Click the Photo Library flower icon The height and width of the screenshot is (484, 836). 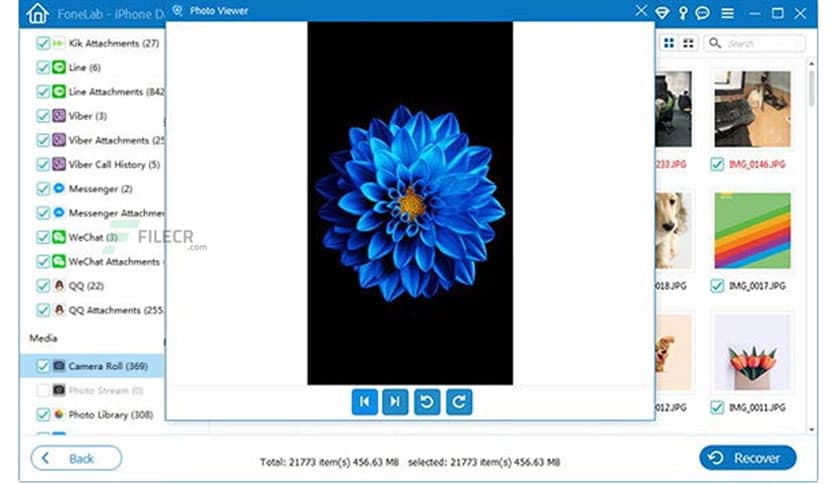(59, 414)
